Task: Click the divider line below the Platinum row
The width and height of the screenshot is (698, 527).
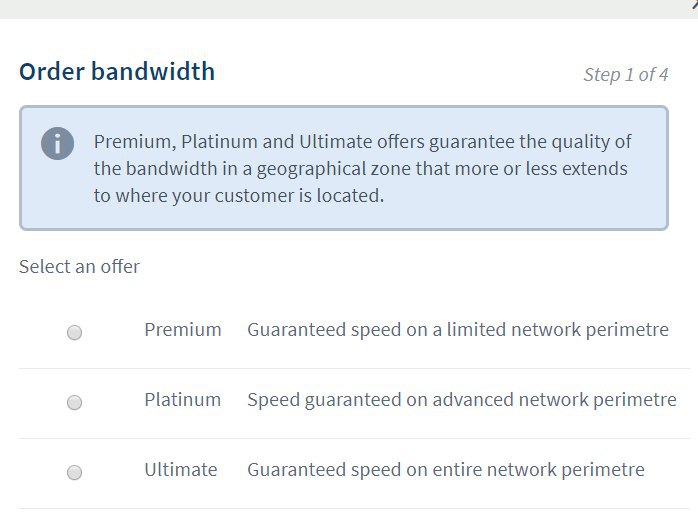Action: [x=354, y=438]
